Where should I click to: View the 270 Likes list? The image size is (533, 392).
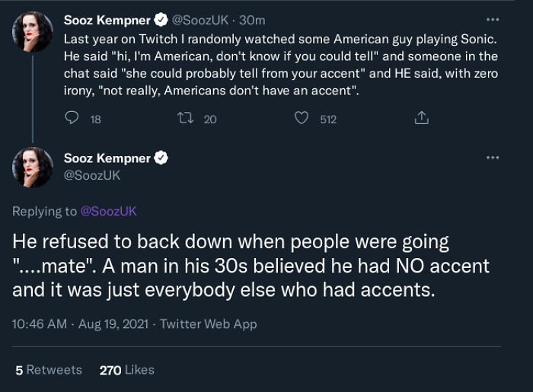[126, 370]
